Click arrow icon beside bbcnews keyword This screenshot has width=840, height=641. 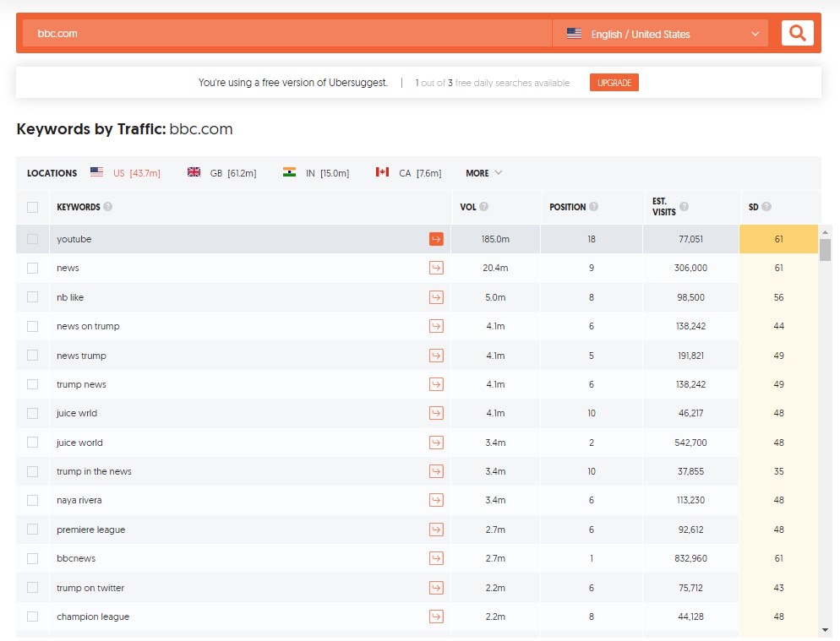436,558
